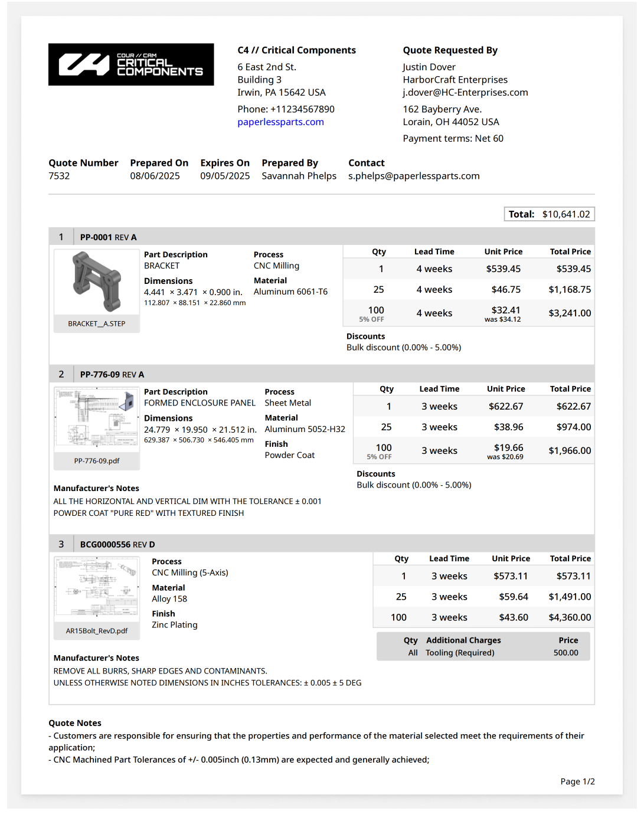Open the PP-776-09.pdf drawing thumbnail
644x821 pixels.
point(97,420)
